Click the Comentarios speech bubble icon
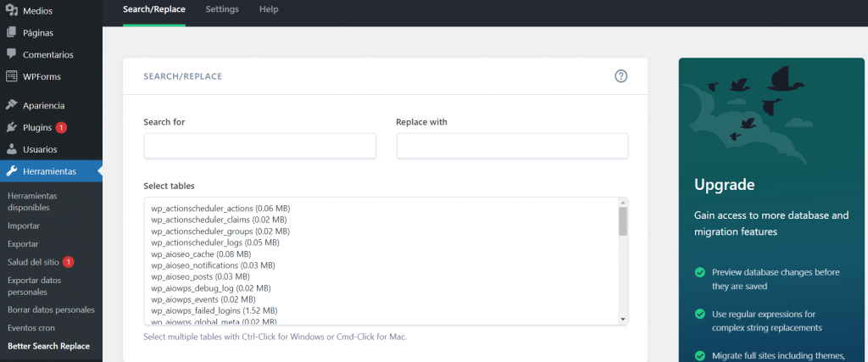 (11, 54)
